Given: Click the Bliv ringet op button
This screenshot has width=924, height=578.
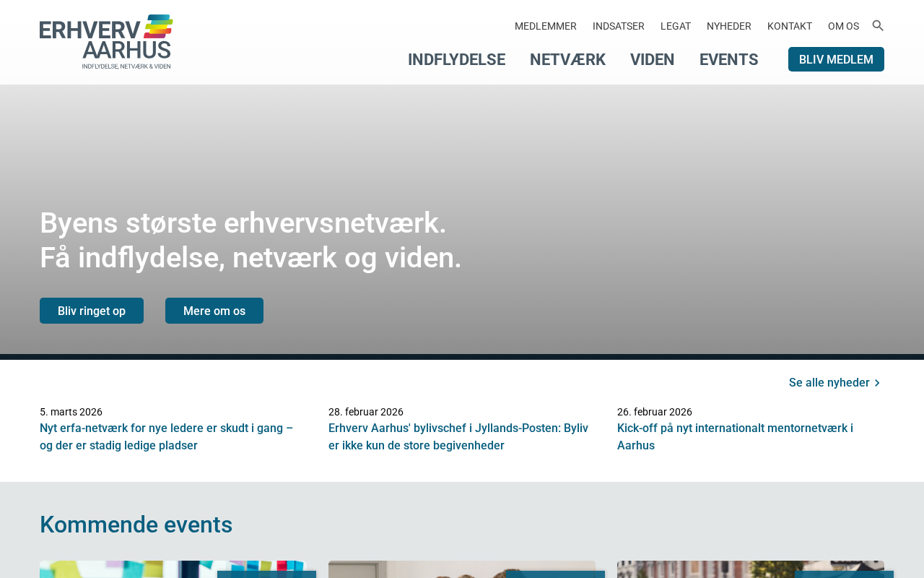Looking at the screenshot, I should (x=92, y=311).
